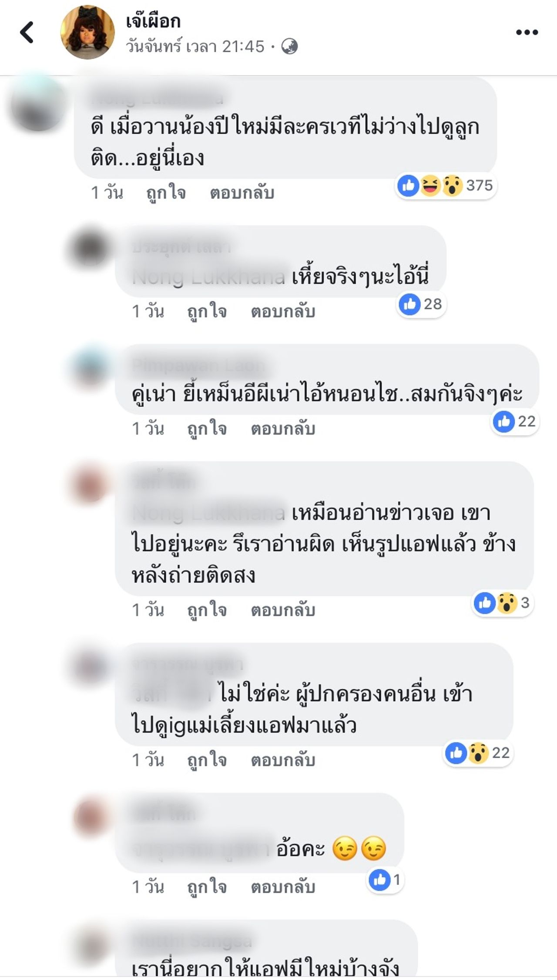Tap the back arrow icon
The height and width of the screenshot is (980, 557).
click(x=27, y=32)
